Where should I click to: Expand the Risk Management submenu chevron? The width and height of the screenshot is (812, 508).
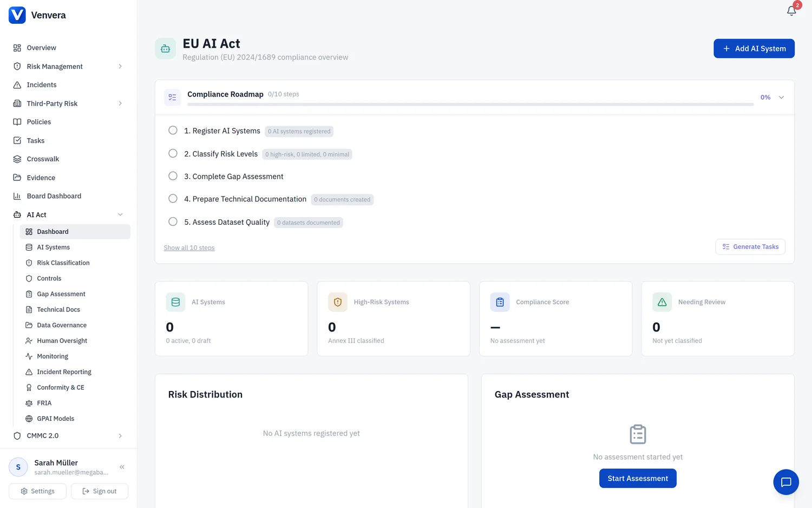tap(120, 67)
